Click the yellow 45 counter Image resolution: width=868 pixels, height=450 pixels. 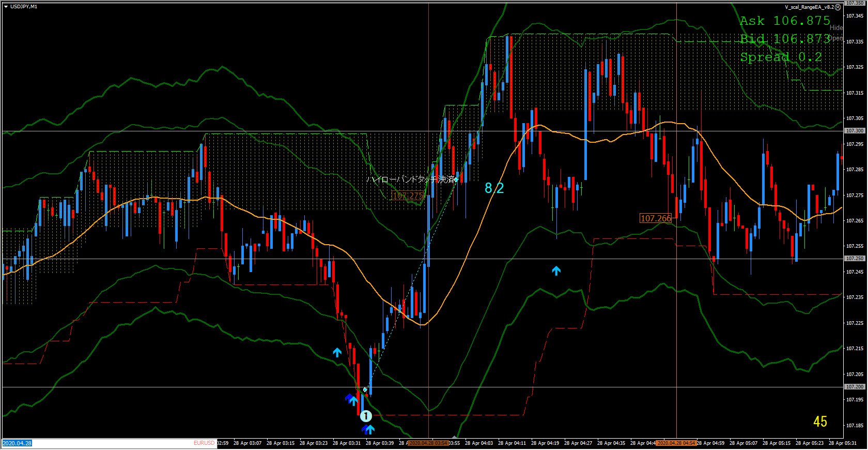coord(820,422)
